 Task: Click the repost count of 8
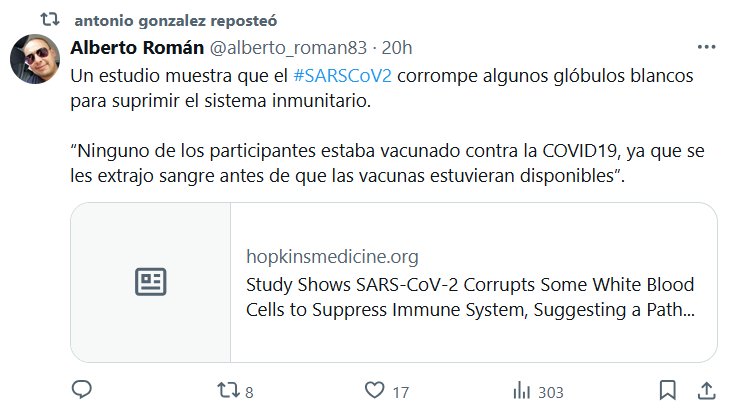point(249,392)
